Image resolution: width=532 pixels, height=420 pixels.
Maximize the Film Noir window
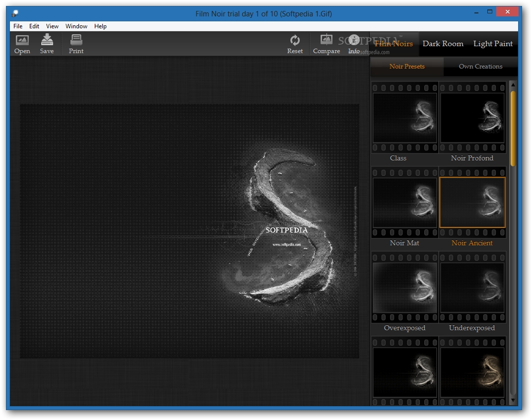point(490,12)
